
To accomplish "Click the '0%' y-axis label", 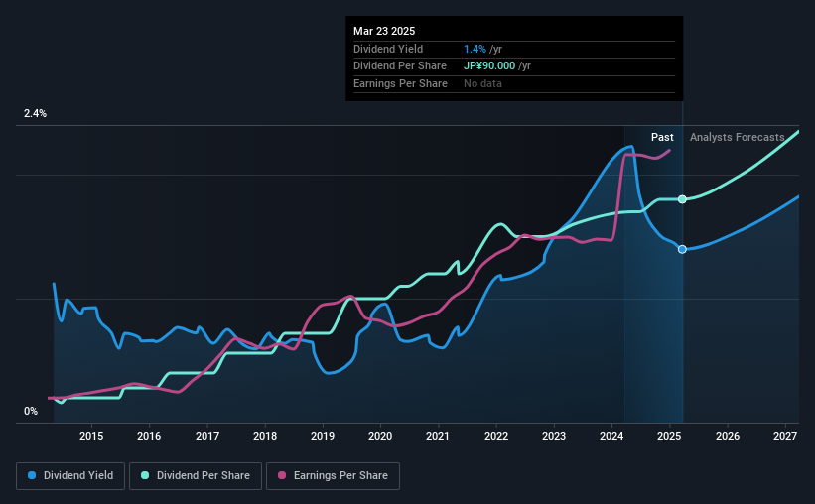I will tap(31, 411).
